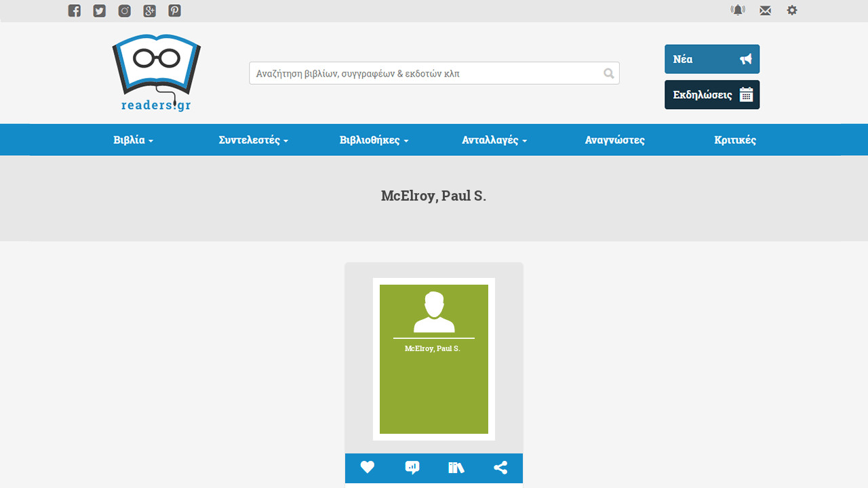This screenshot has height=488, width=868.
Task: Click the share icon under author card
Action: point(500,468)
